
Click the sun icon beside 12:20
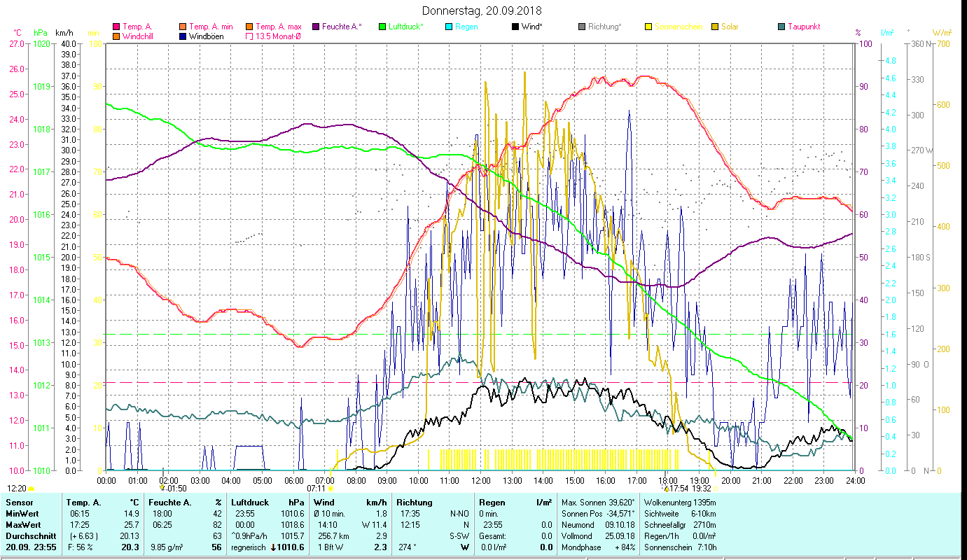(32, 489)
